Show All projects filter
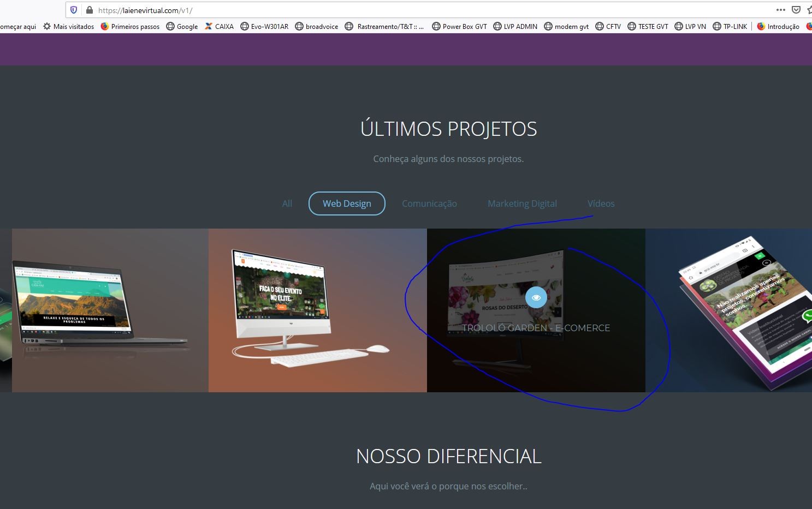 (287, 203)
